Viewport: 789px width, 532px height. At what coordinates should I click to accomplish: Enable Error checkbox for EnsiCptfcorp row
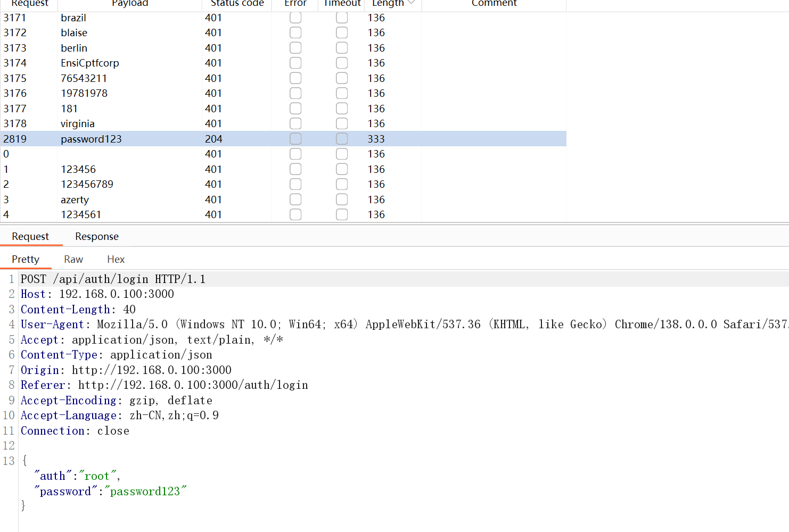click(x=295, y=63)
